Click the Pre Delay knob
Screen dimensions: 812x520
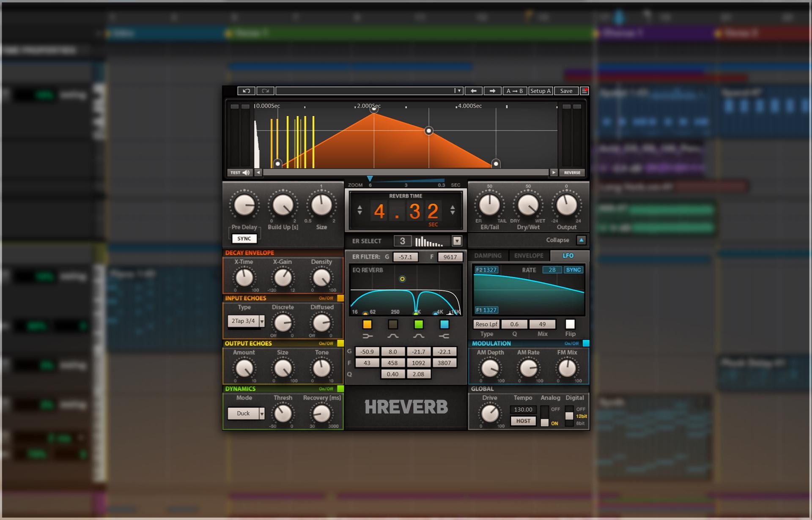pyautogui.click(x=244, y=205)
